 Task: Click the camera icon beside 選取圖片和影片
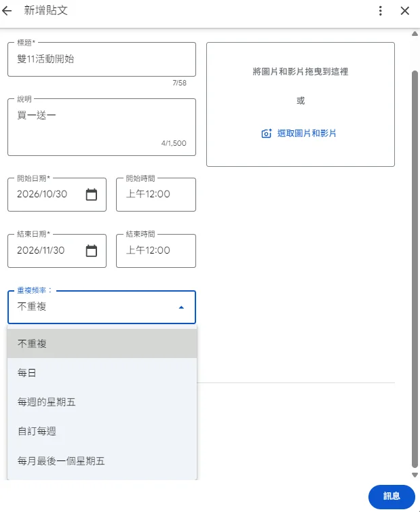pyautogui.click(x=266, y=134)
